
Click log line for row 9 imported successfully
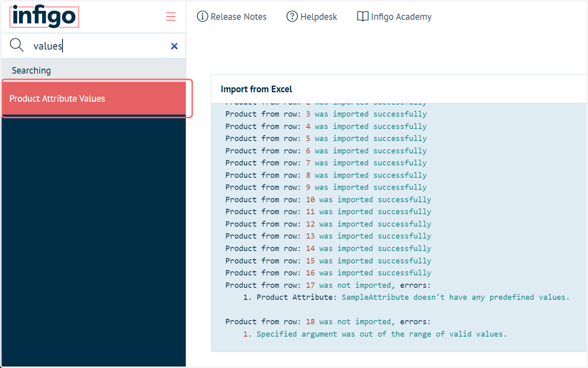coord(326,187)
